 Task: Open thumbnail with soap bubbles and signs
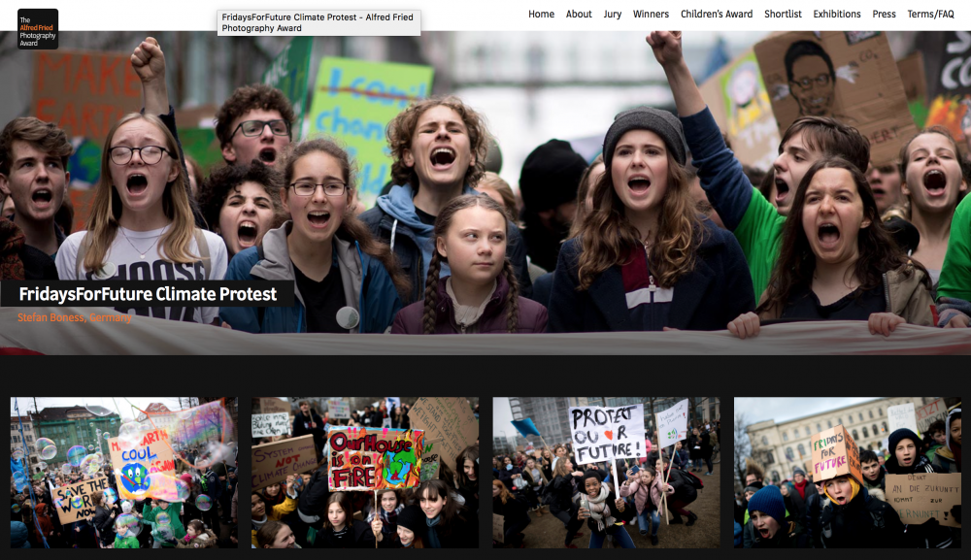point(123,472)
